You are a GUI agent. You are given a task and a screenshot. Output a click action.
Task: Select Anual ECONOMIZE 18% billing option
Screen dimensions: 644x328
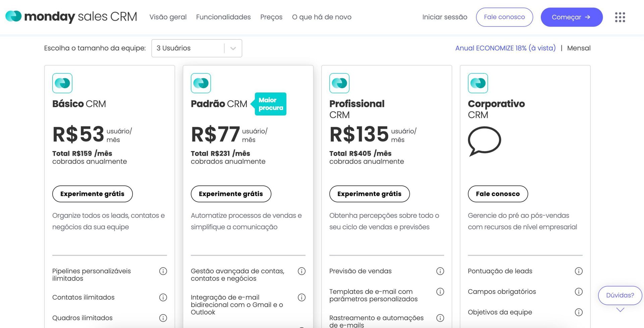(x=505, y=48)
